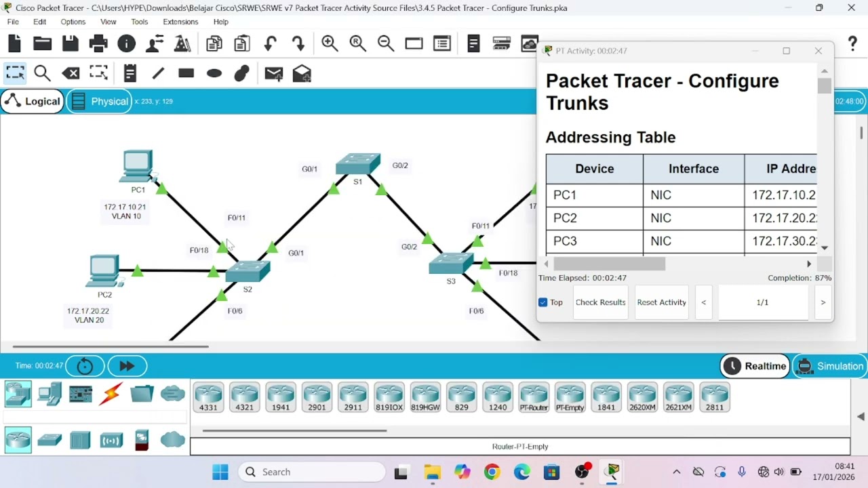Click the power cycle devices button
The image size is (868, 488).
tap(85, 366)
